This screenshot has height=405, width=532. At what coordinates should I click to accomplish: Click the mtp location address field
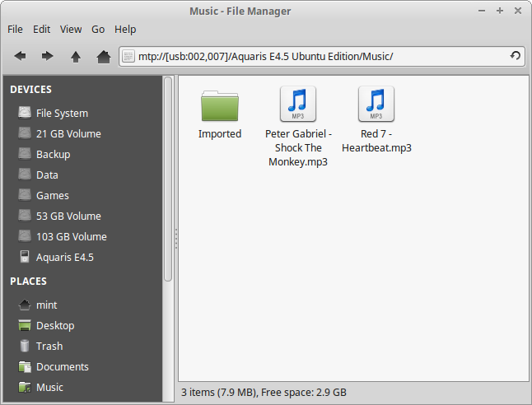click(x=313, y=56)
